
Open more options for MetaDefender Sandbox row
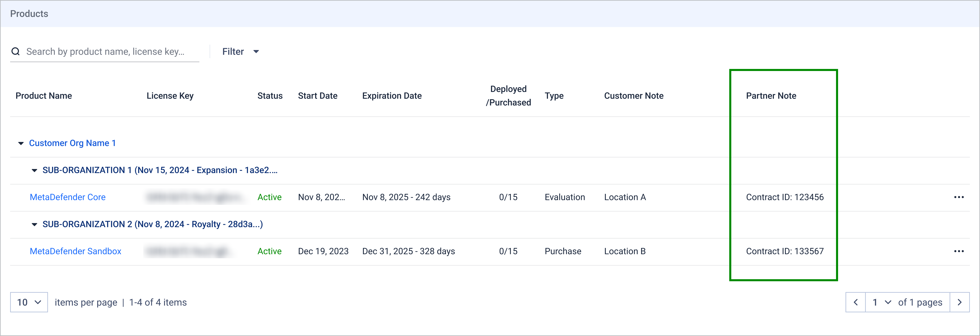tap(959, 251)
